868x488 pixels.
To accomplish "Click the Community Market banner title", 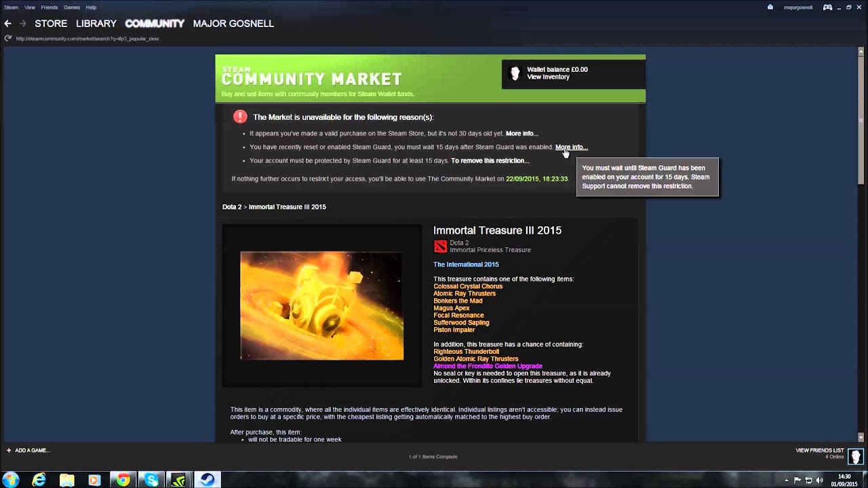I will [312, 78].
